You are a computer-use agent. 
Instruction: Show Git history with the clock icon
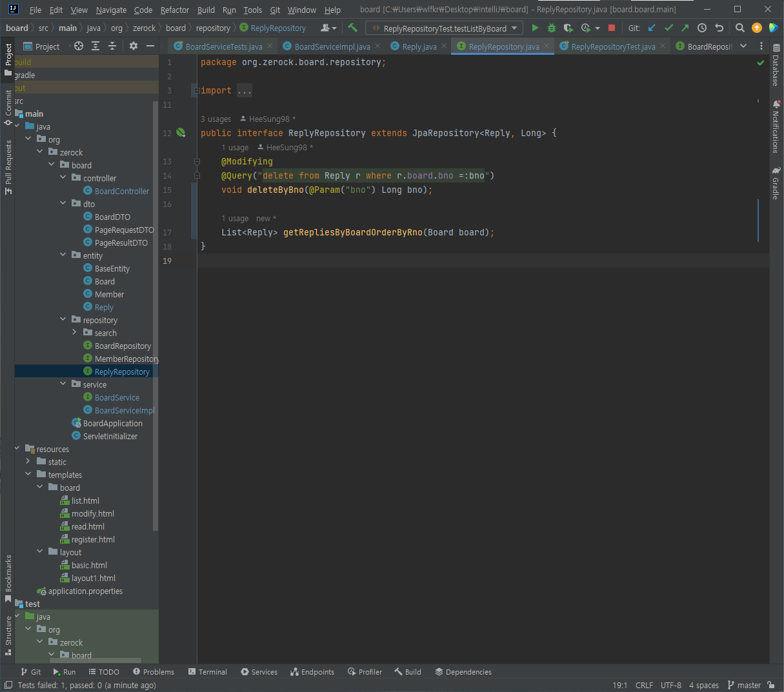702,28
